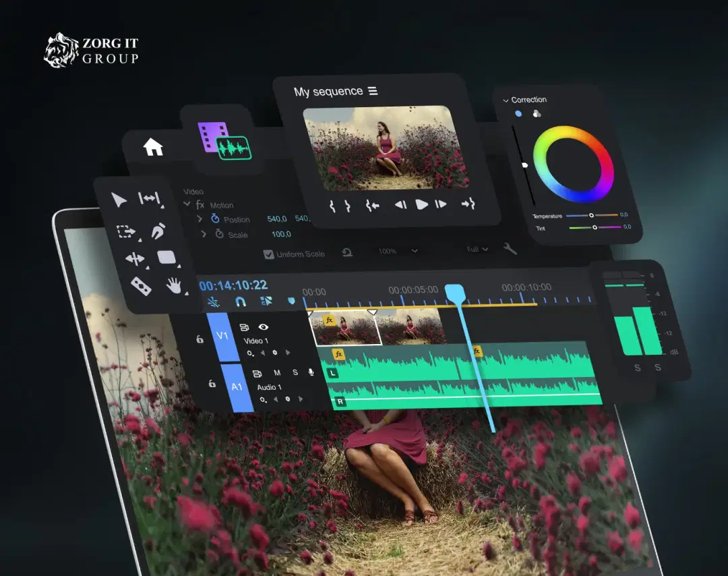
Task: Open the 100% zoom dropdown
Action: [398, 251]
